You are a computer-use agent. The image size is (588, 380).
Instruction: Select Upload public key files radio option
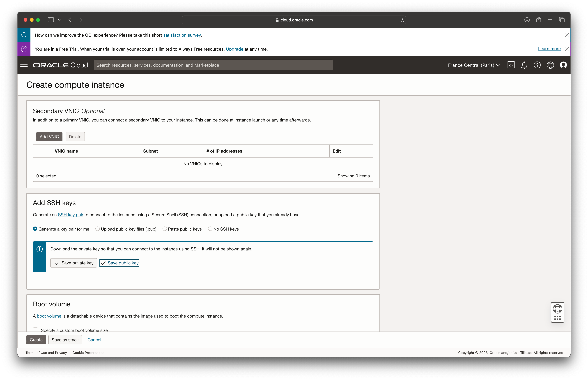pyautogui.click(x=98, y=229)
